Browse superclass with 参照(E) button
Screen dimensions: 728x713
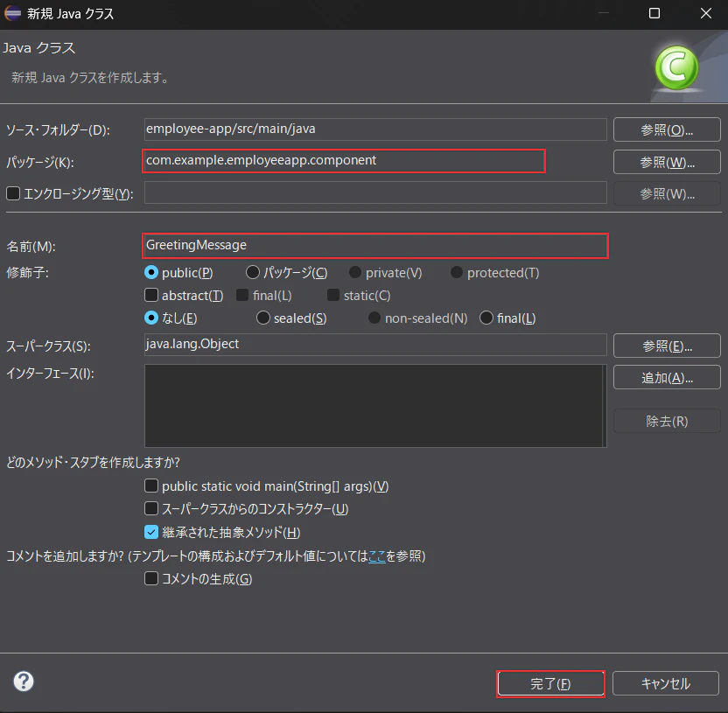point(667,346)
